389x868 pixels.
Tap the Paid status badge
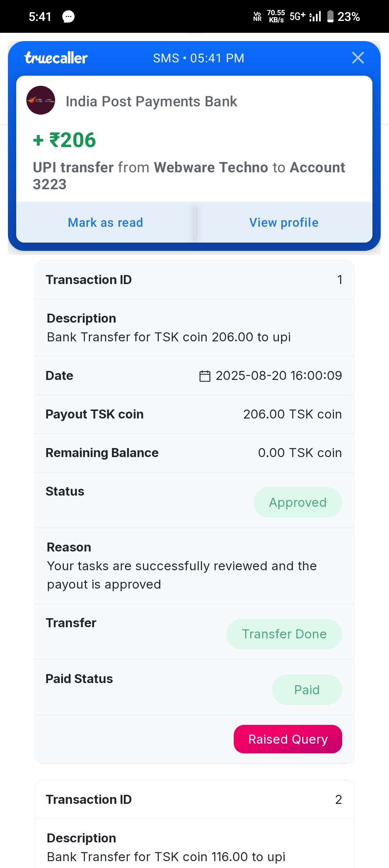coord(307,690)
